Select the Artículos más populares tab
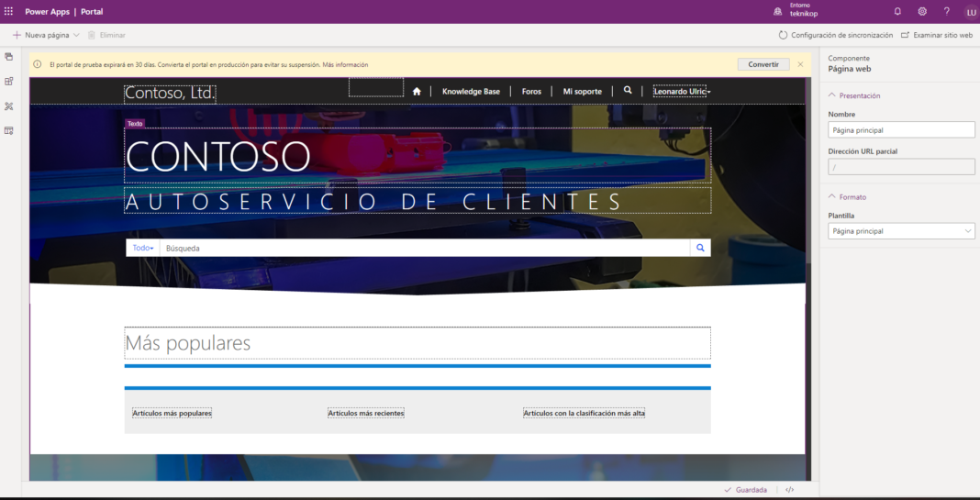 [x=172, y=413]
